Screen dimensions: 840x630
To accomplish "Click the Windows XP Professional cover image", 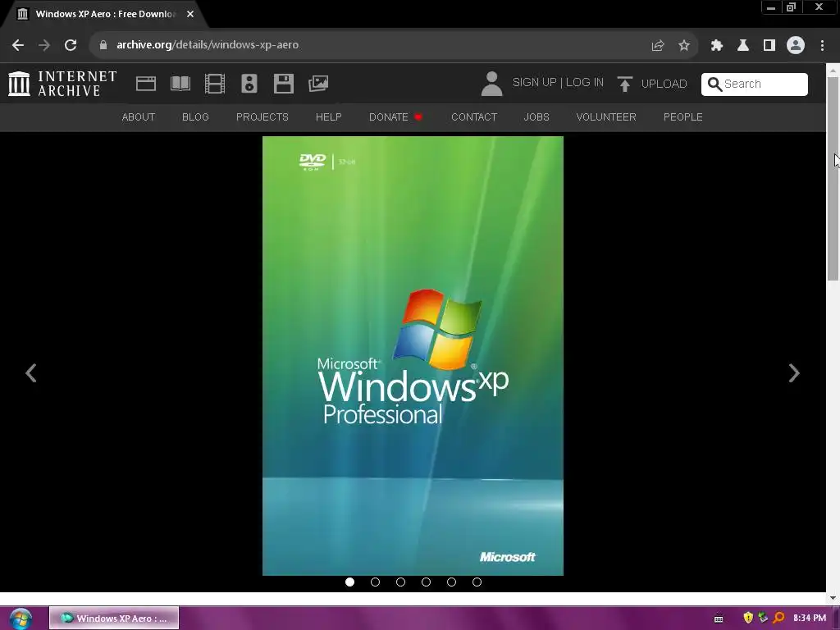I will click(x=413, y=356).
